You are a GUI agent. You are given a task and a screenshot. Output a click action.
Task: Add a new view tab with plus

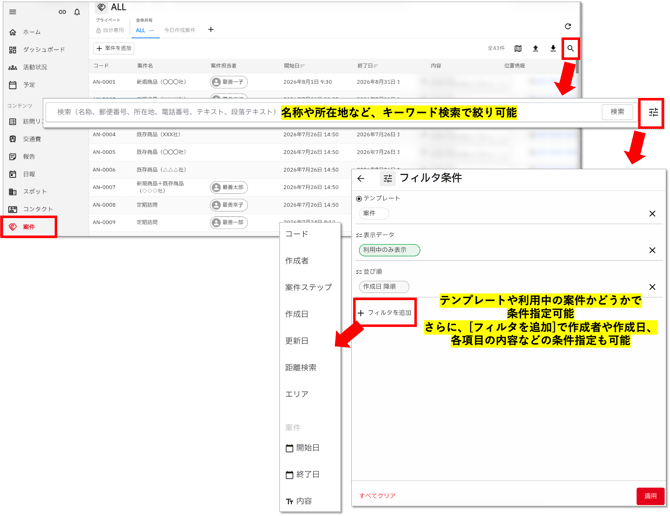point(210,29)
